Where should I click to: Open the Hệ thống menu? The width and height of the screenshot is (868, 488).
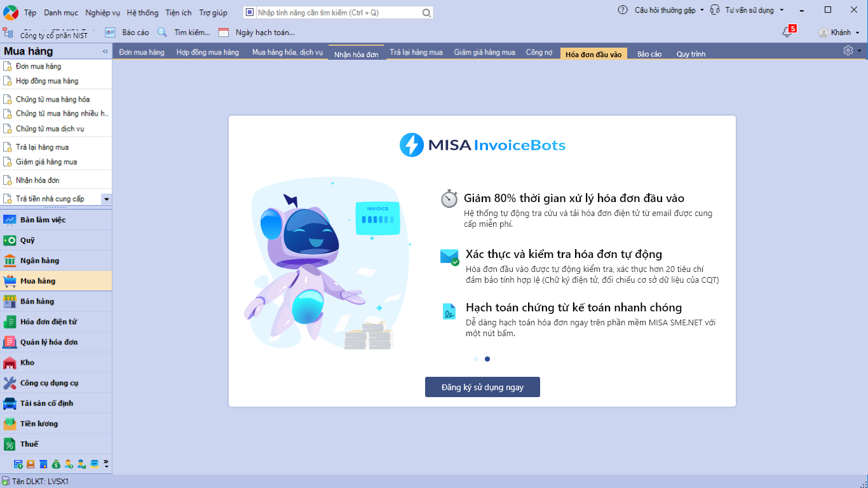[142, 13]
